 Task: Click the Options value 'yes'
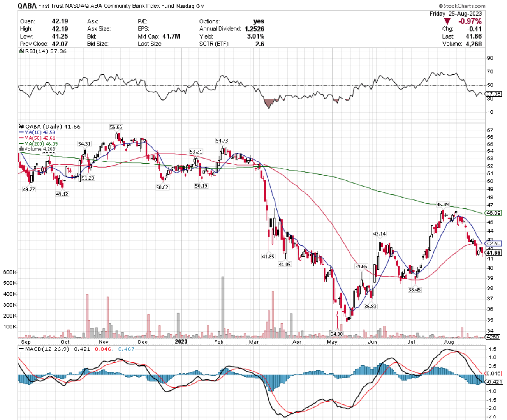tap(259, 21)
